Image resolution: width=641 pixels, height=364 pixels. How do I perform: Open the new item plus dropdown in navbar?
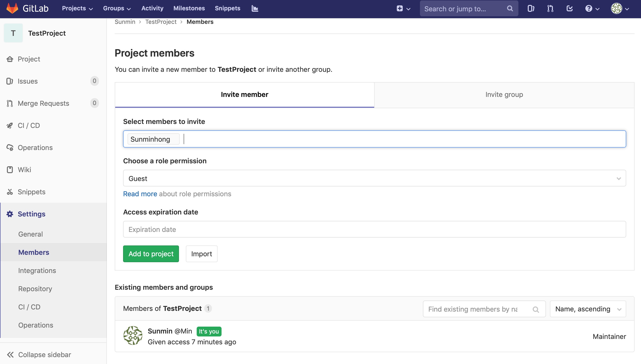pos(403,8)
